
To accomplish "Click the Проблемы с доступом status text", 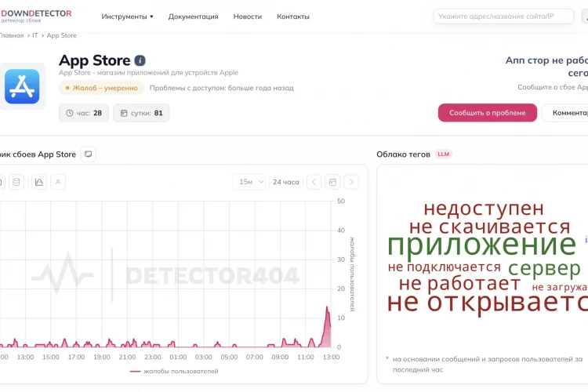I will [x=222, y=88].
